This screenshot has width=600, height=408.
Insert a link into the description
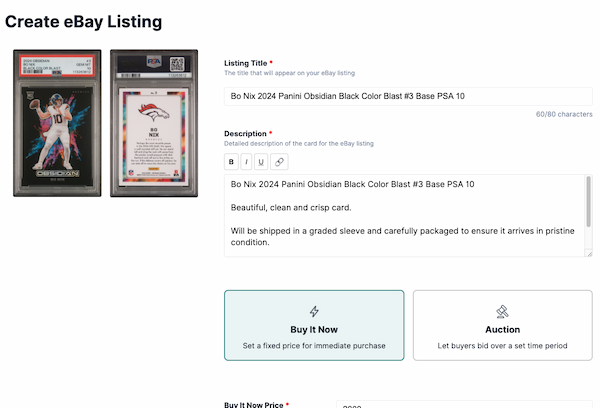coord(279,162)
